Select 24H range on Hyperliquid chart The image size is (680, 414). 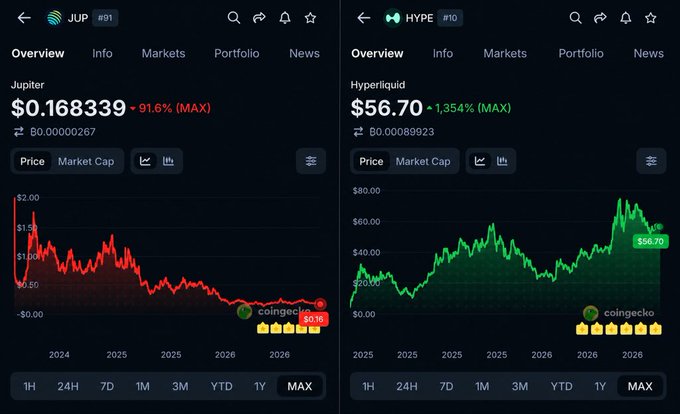[407, 386]
